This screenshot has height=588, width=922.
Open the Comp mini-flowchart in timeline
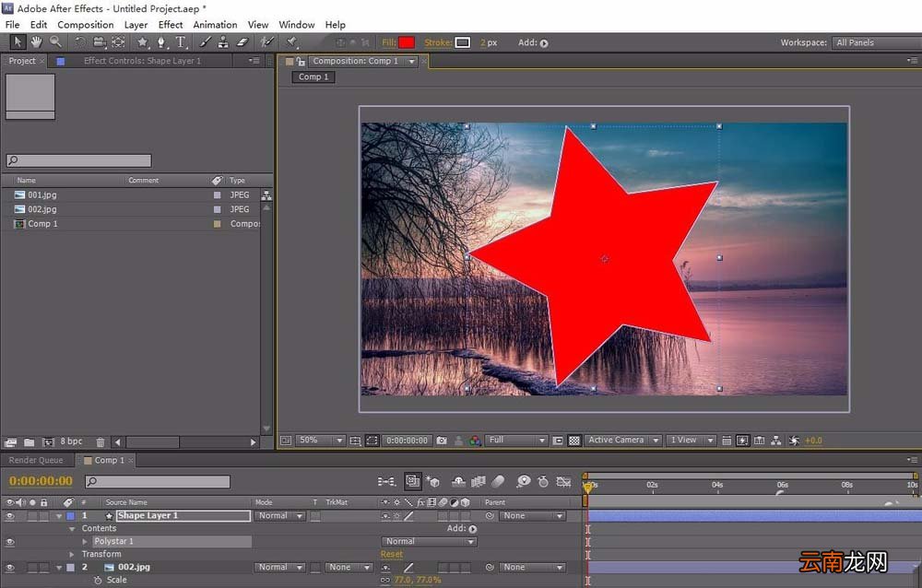(x=386, y=482)
